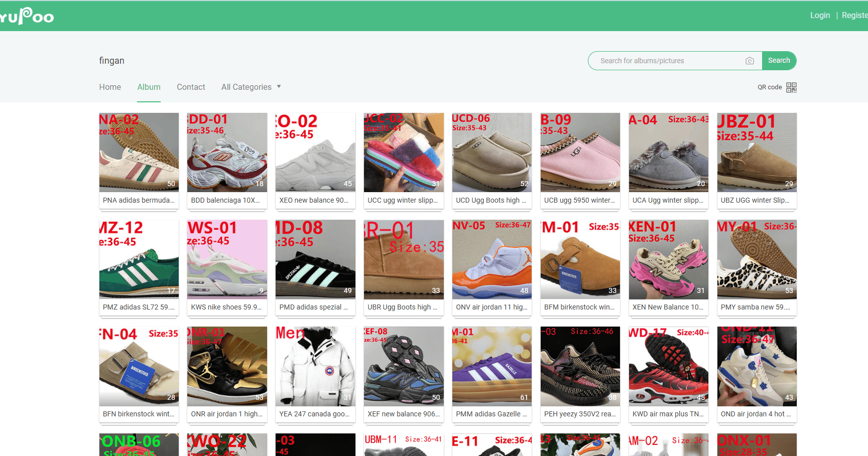This screenshot has height=456, width=868.
Task: Open the KWD air max plus TN thumbnail
Action: (x=669, y=366)
